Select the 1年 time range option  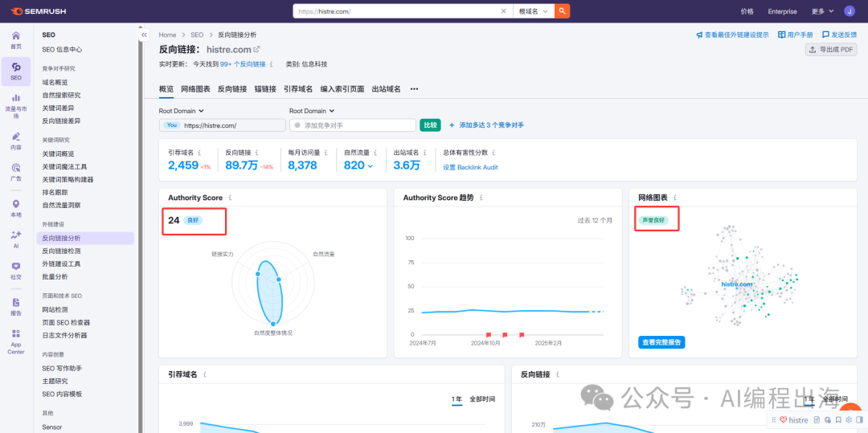[457, 399]
